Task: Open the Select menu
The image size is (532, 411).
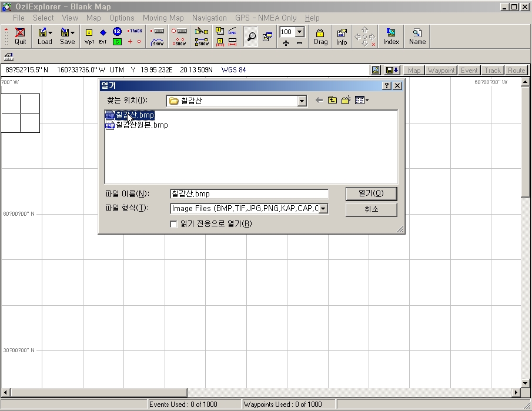Action: pos(44,18)
